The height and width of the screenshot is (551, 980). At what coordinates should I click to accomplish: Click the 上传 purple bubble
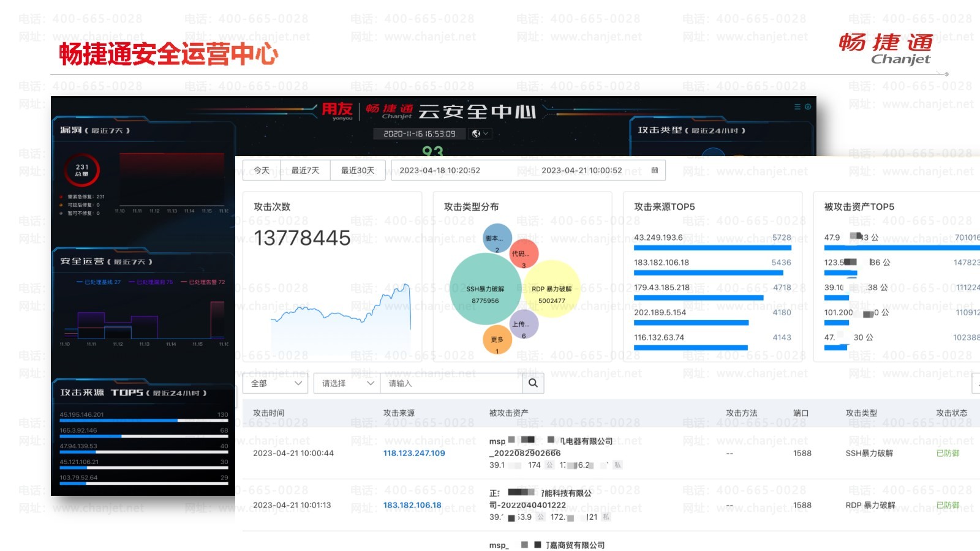pyautogui.click(x=524, y=325)
